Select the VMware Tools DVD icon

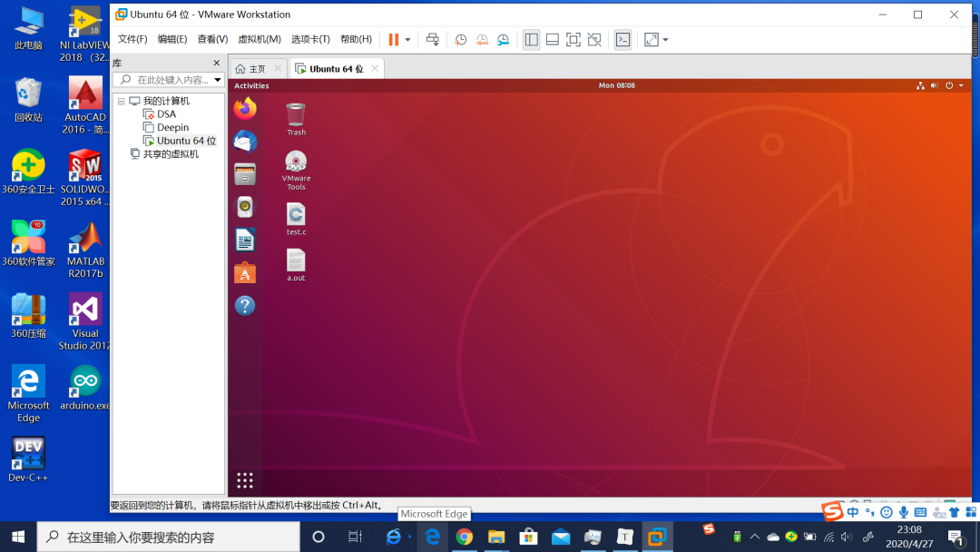tap(296, 170)
